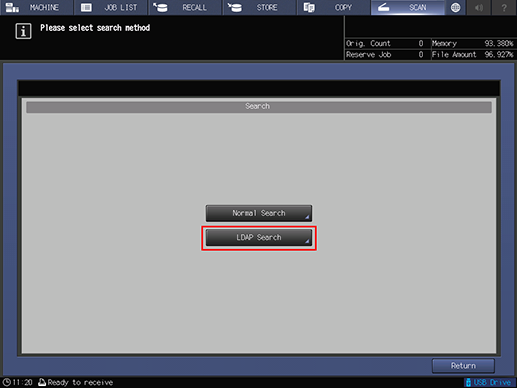Image resolution: width=517 pixels, height=388 pixels.
Task: Click 'Ready to receive' status text
Action: pyautogui.click(x=80, y=382)
